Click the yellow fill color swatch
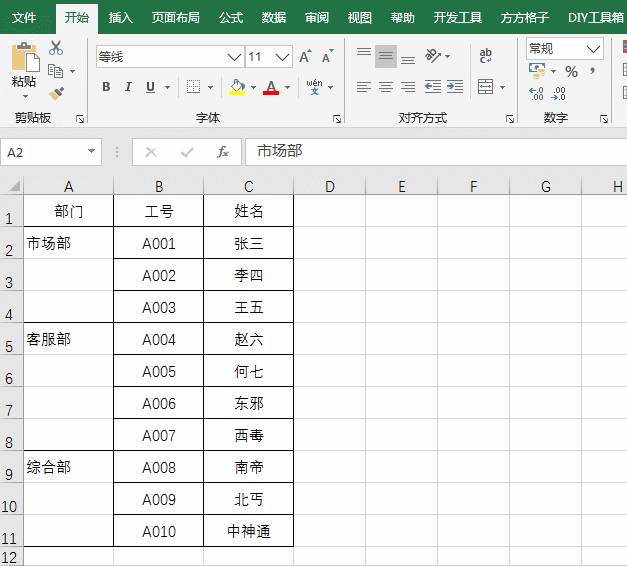This screenshot has height=566, width=627. [x=237, y=87]
